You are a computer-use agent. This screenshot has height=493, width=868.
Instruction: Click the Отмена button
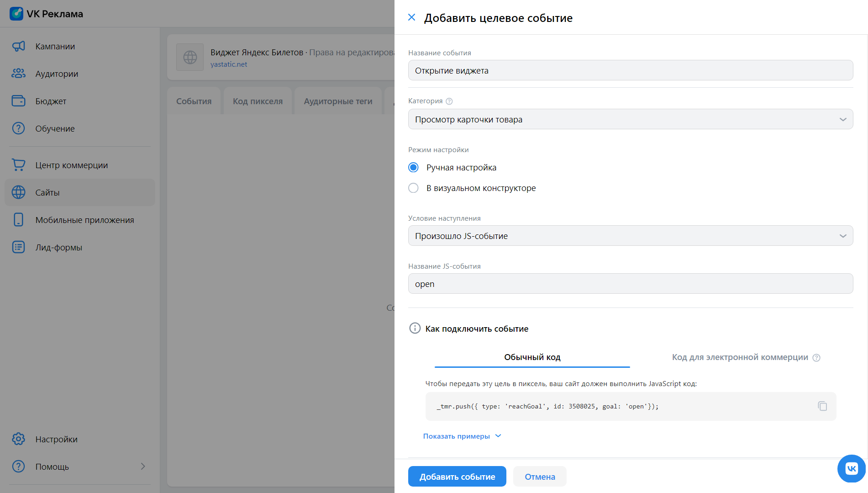540,477
